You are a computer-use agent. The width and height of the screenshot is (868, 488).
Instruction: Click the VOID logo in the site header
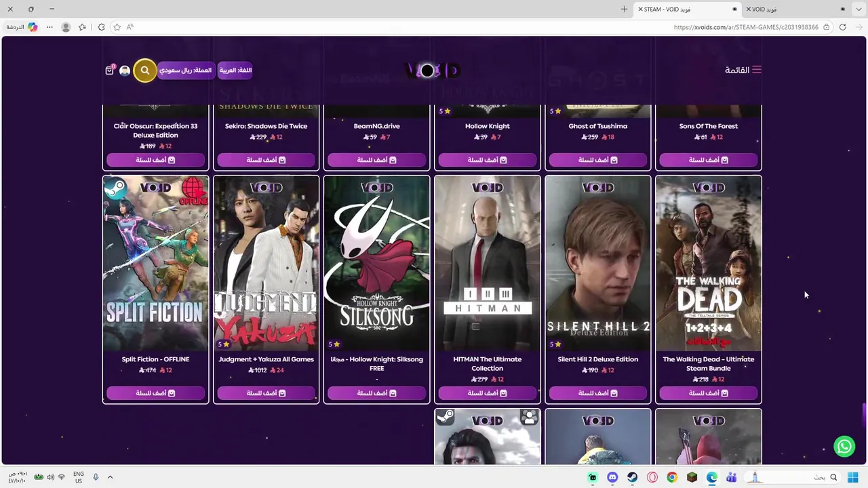tap(432, 70)
